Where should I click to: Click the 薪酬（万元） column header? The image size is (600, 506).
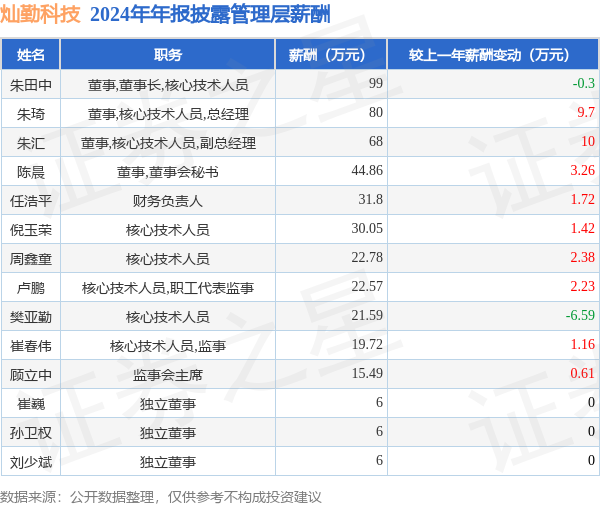click(331, 55)
